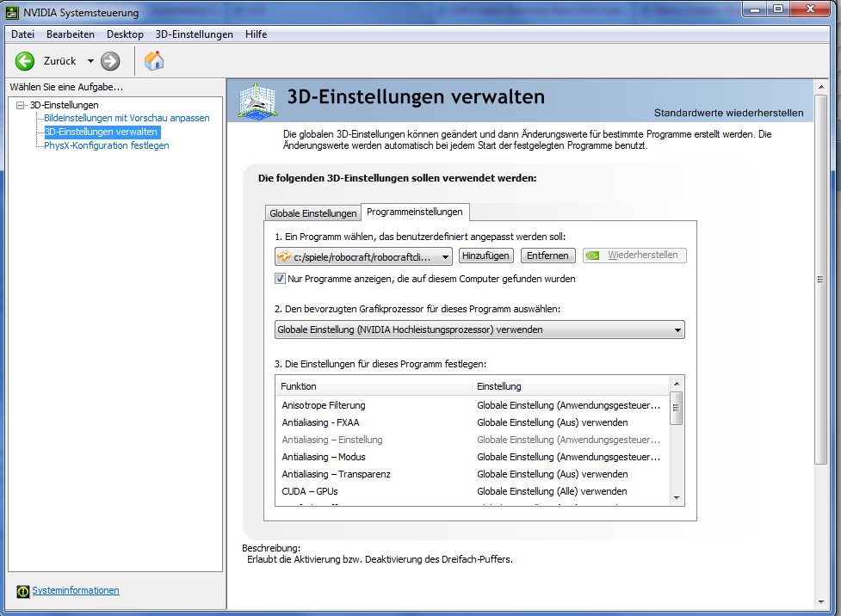Click settings list scrollbar up arrow

(x=677, y=384)
